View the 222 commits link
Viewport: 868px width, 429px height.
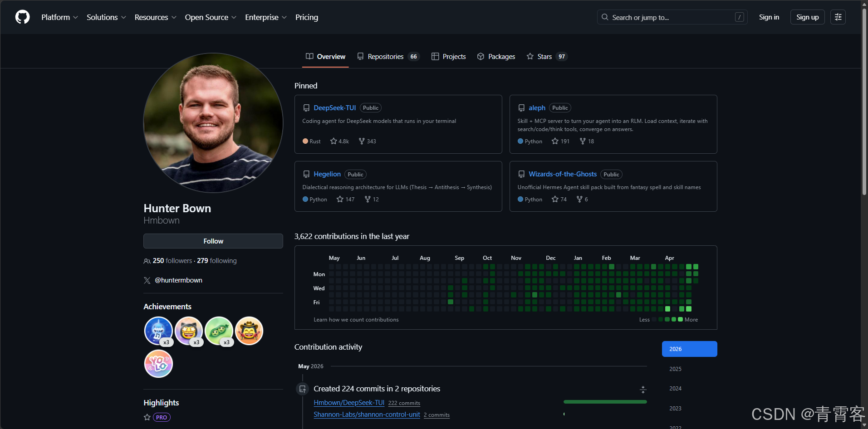click(x=404, y=403)
